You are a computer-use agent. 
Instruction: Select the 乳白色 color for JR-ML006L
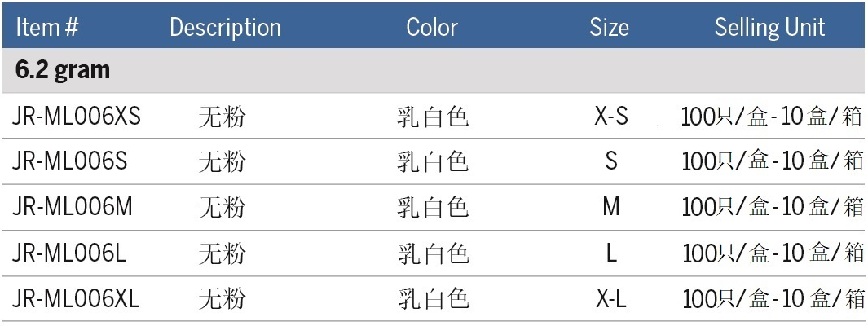coord(433,253)
